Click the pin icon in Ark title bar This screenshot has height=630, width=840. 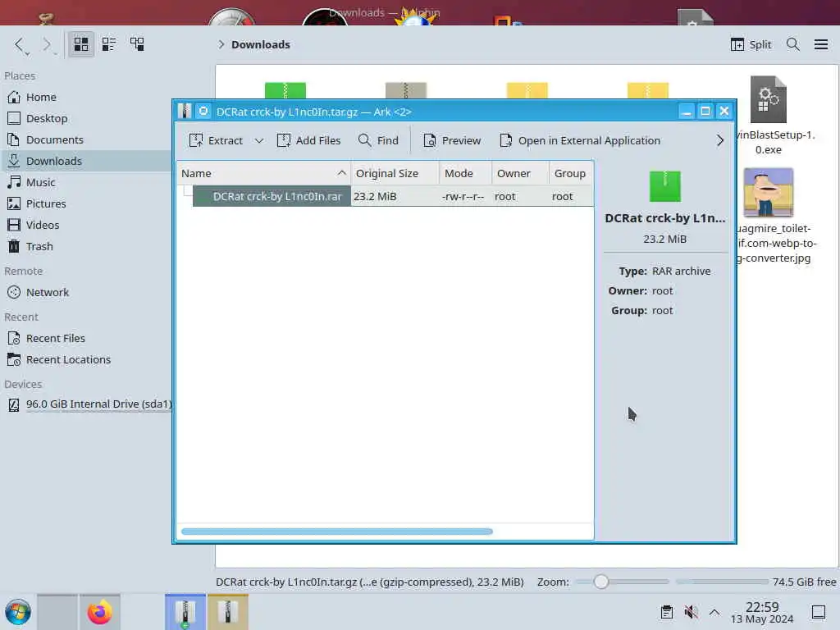click(x=203, y=112)
